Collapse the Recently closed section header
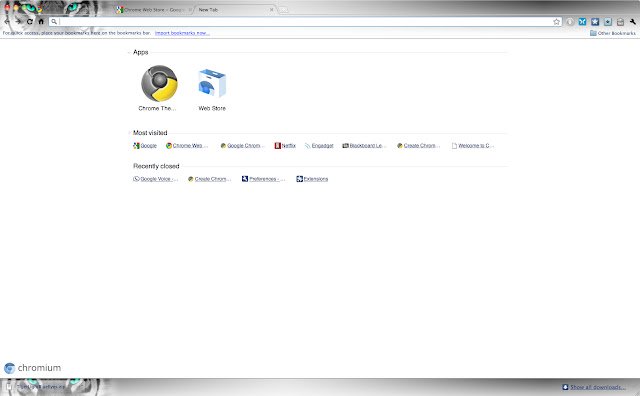The image size is (640, 396). pos(156,166)
